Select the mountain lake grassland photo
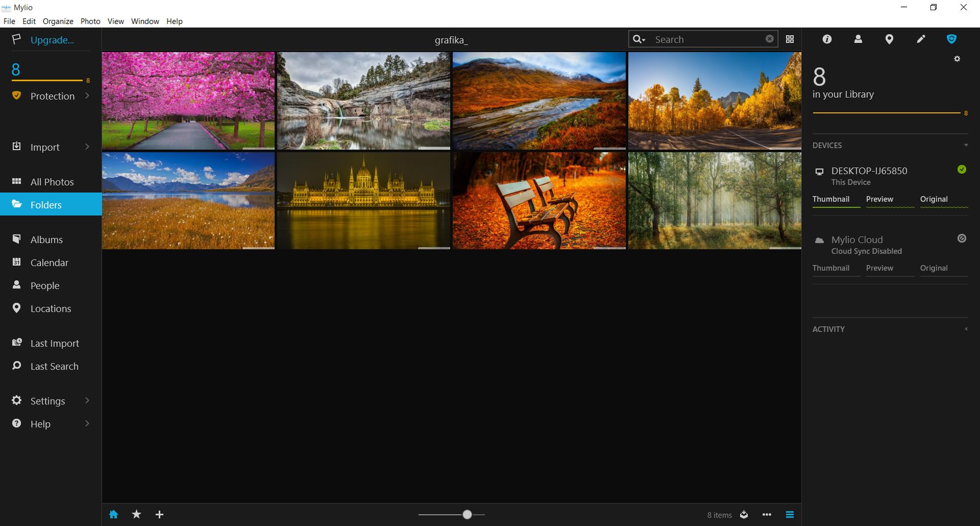 188,201
